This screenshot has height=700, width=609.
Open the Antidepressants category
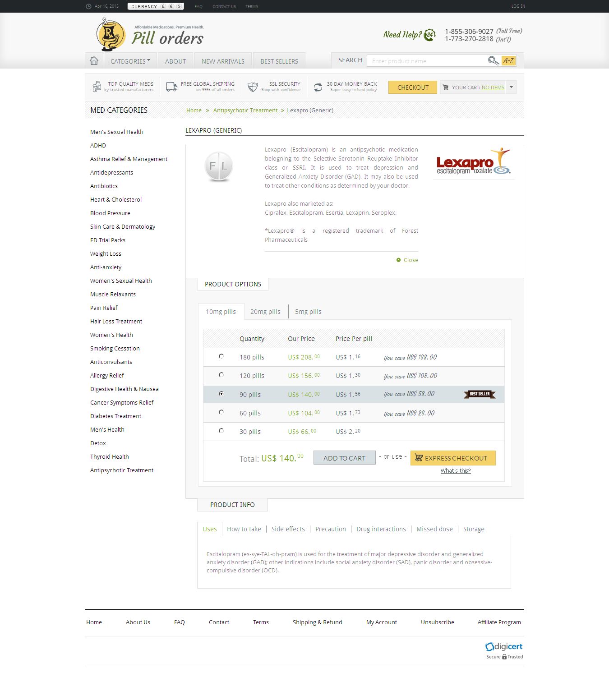pos(111,172)
